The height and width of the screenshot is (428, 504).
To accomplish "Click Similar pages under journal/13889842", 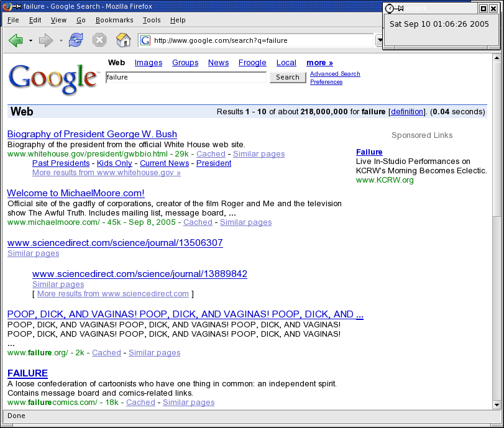I will coord(58,285).
